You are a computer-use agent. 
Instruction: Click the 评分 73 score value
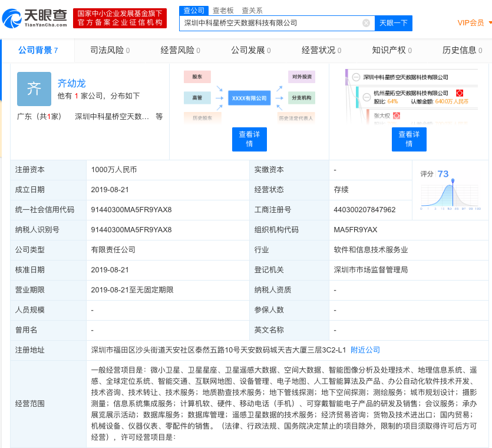tap(443, 174)
